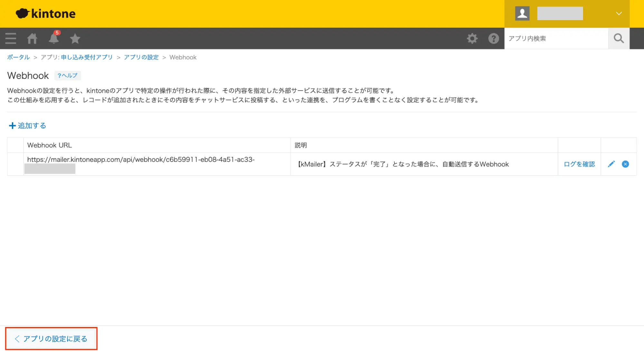Click the favorites star icon
Screen dimensions: 644x352
(75, 38)
